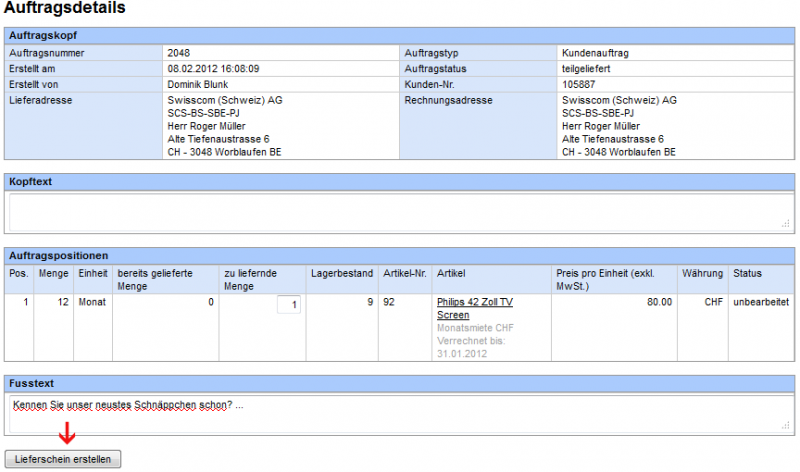Screen dimensions: 800x472
Task: Click the zu liefernde Menge input field
Action: coord(289,305)
